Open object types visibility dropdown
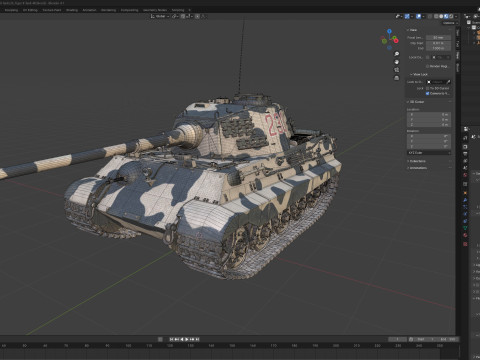The height and width of the screenshot is (360, 480). [399, 16]
